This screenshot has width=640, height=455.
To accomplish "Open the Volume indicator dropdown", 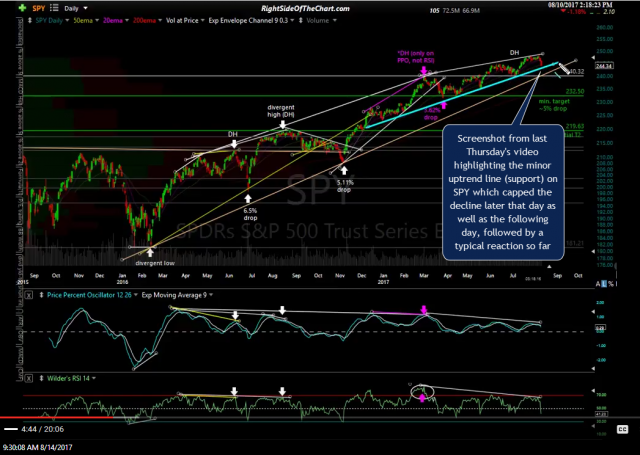I will (335, 20).
